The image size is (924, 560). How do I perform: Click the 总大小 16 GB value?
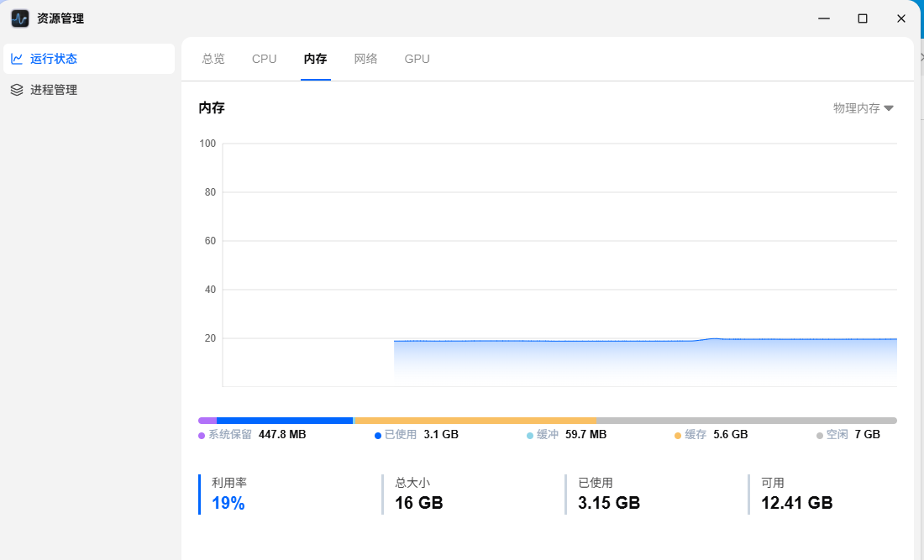coord(419,503)
